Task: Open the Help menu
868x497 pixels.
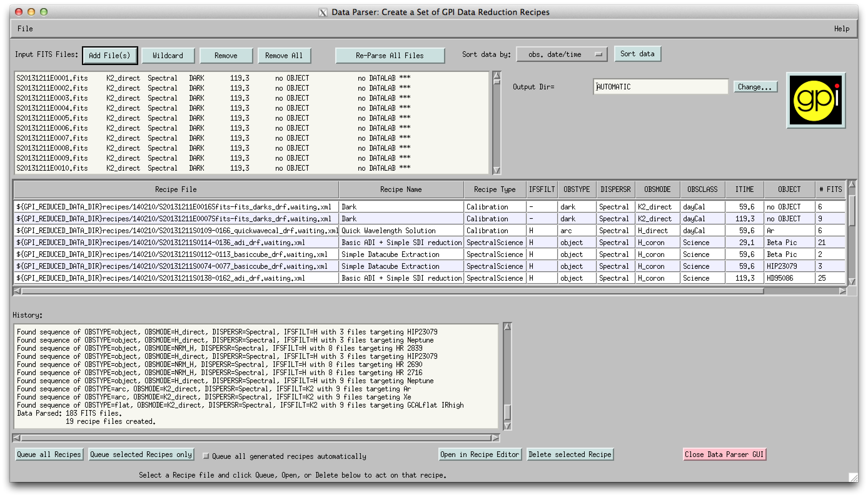Action: (841, 29)
